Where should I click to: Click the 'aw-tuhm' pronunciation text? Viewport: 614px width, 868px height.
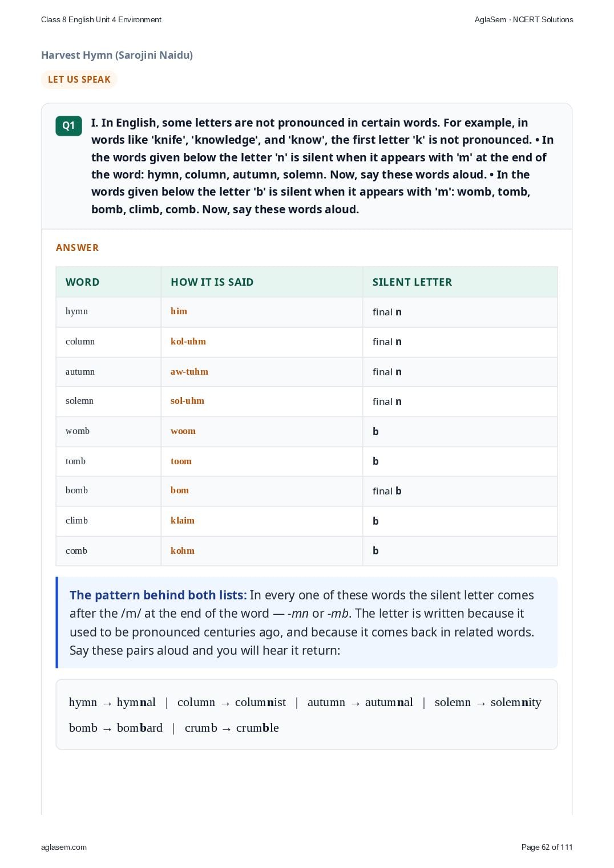[x=189, y=371]
